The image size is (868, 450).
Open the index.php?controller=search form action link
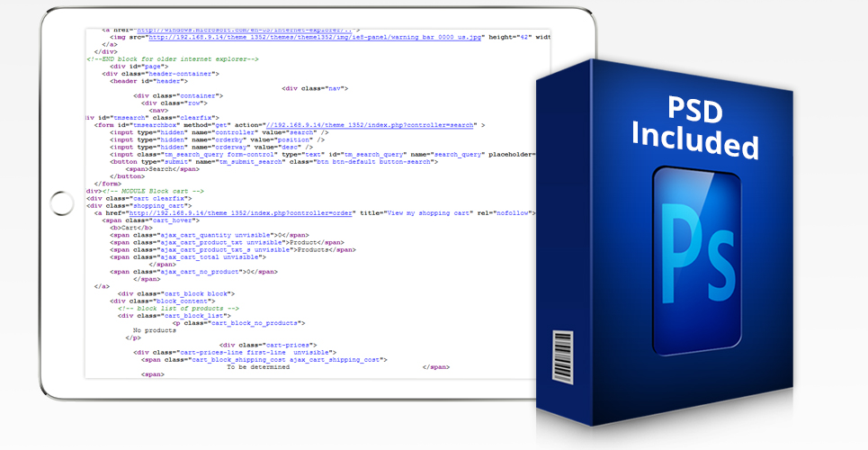tap(369, 125)
